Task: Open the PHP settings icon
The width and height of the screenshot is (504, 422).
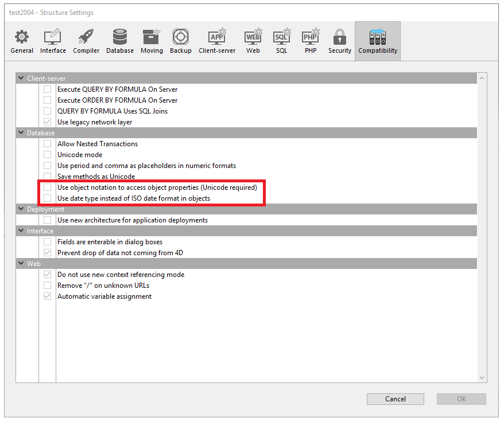Action: click(x=311, y=37)
